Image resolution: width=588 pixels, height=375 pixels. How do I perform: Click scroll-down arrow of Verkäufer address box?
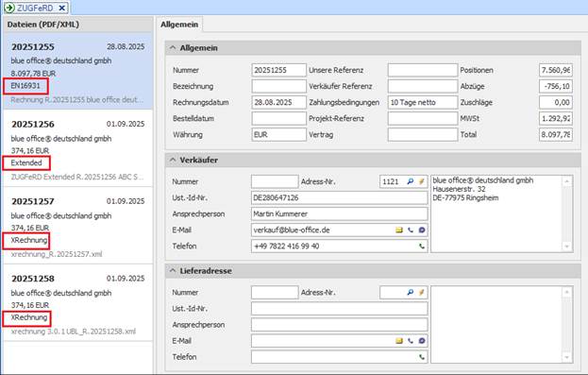pyautogui.click(x=567, y=247)
